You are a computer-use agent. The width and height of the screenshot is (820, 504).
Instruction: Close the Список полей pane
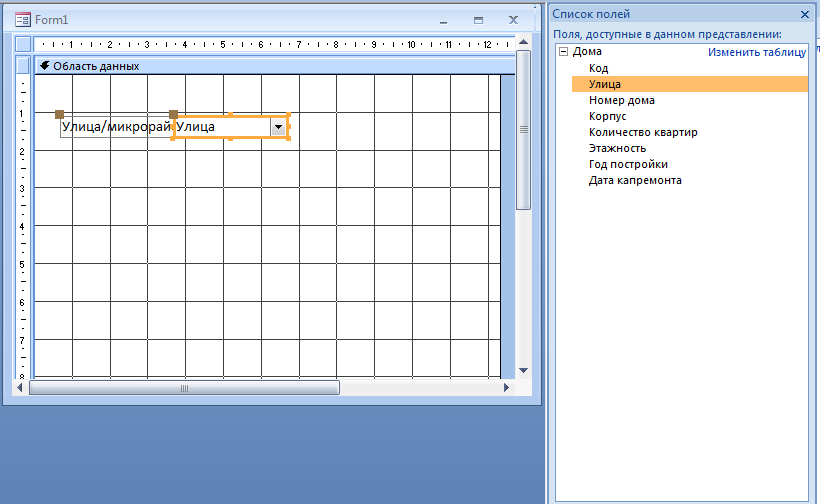pyautogui.click(x=805, y=15)
